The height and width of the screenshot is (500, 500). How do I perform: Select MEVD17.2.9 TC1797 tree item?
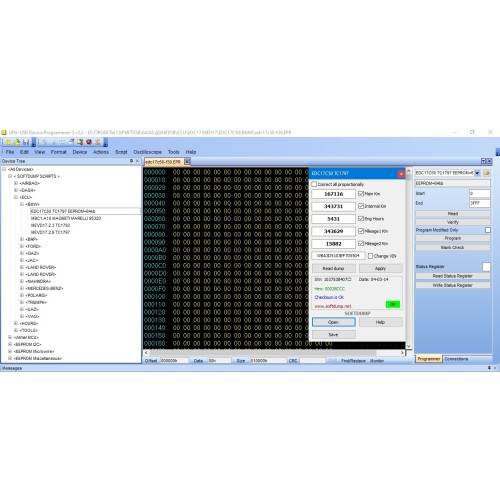50,232
